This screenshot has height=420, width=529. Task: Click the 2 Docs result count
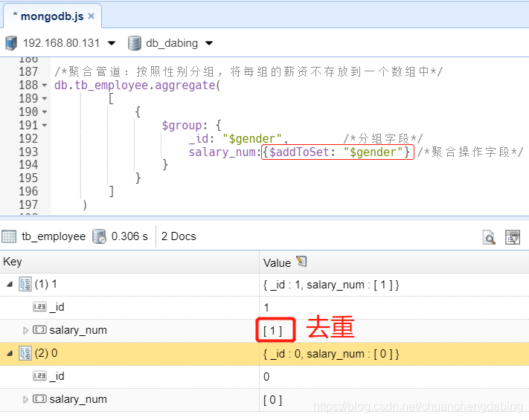(x=179, y=236)
